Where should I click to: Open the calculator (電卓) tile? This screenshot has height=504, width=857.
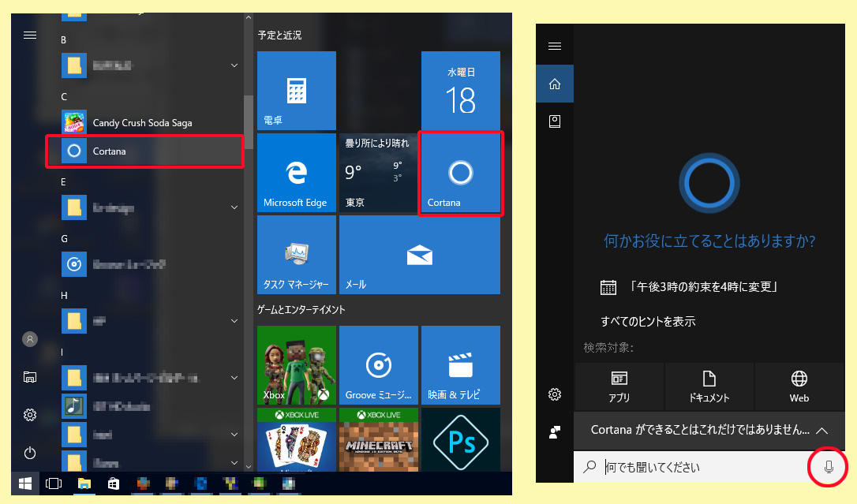[x=296, y=91]
